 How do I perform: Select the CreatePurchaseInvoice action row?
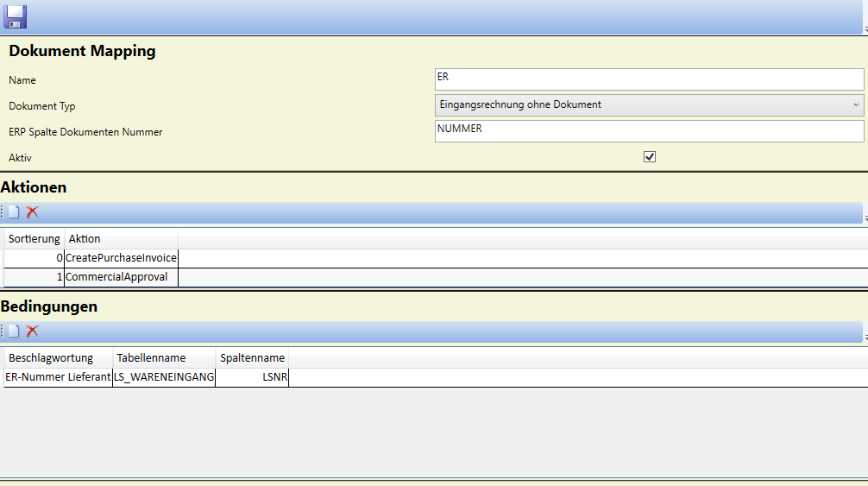pos(121,258)
